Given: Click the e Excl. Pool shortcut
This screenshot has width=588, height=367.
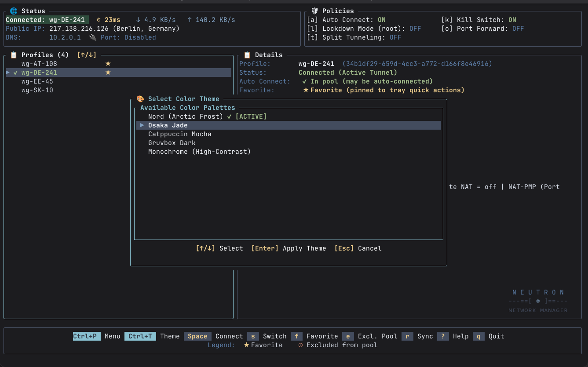Looking at the screenshot, I should point(370,336).
